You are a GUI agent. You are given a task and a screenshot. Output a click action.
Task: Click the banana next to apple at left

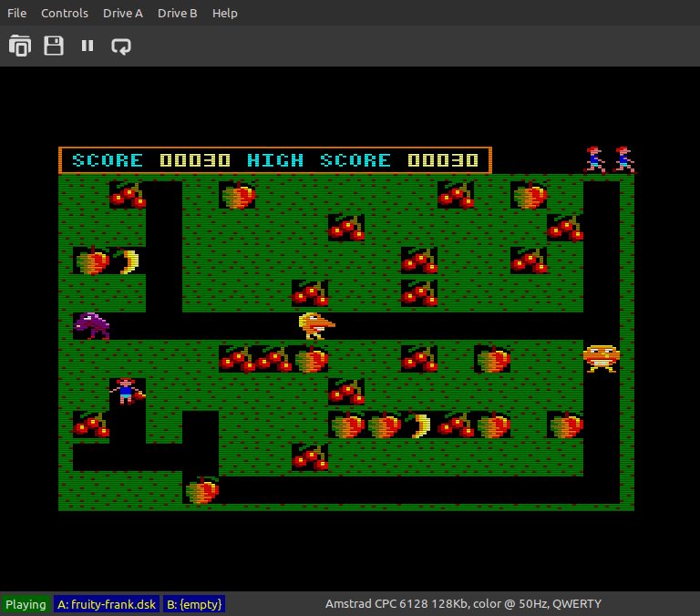(x=128, y=262)
